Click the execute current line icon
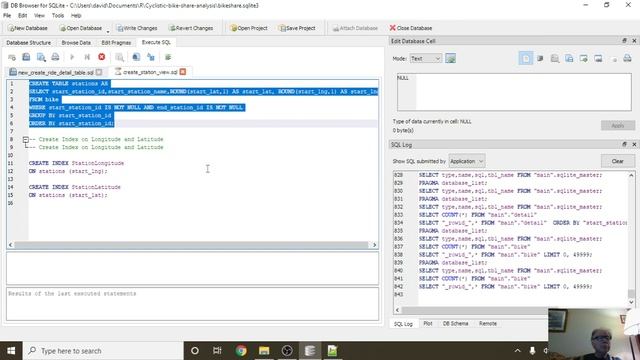 point(87,57)
